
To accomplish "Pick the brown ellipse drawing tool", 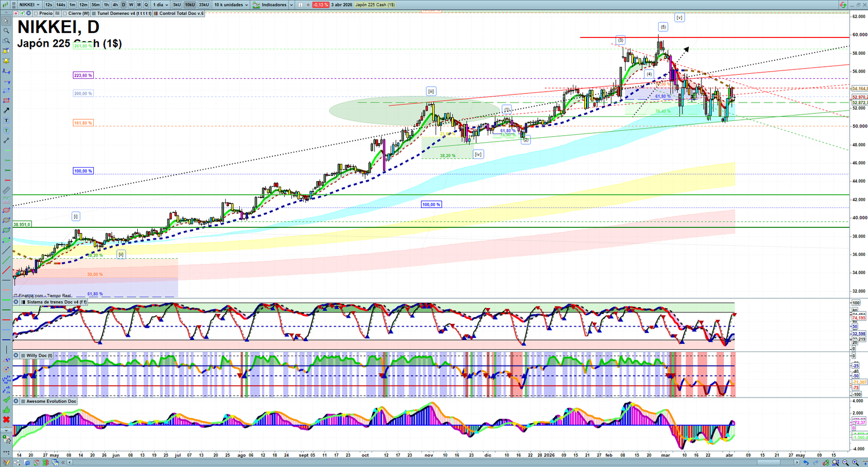I will click(6, 220).
